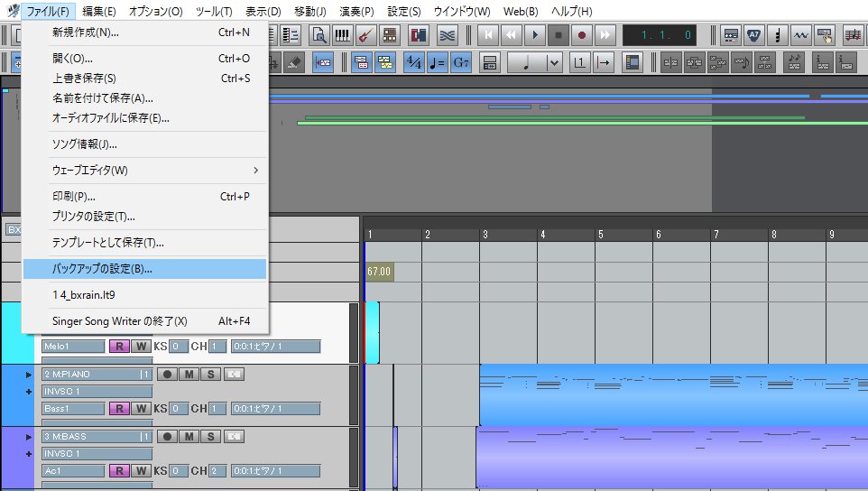Click the fast forward transport button

pos(605,35)
